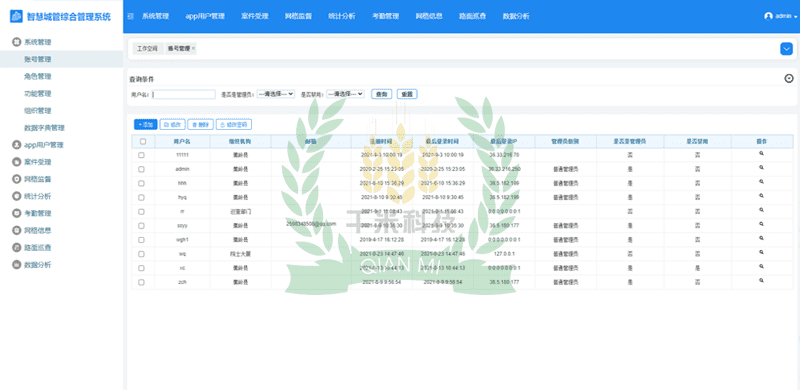Image resolution: width=800 pixels, height=390 pixels.
Task: Click the sidebar collapse icon beside 系统管理
Action: click(x=131, y=16)
